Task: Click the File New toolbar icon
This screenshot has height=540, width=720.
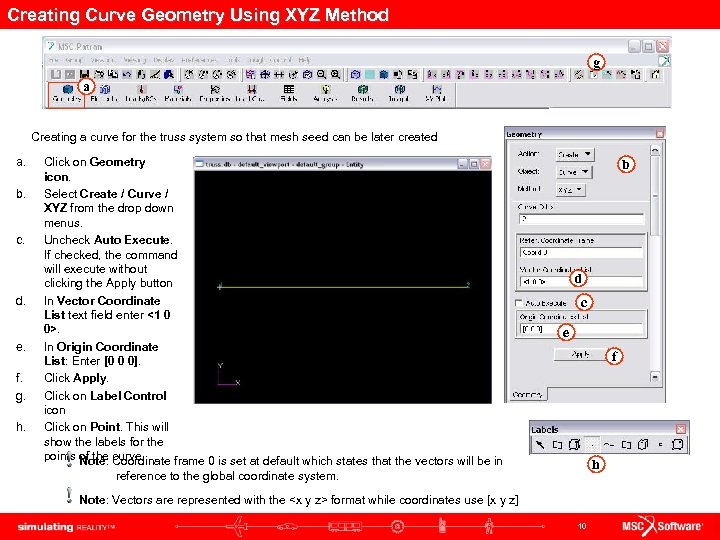Action: coord(56,74)
